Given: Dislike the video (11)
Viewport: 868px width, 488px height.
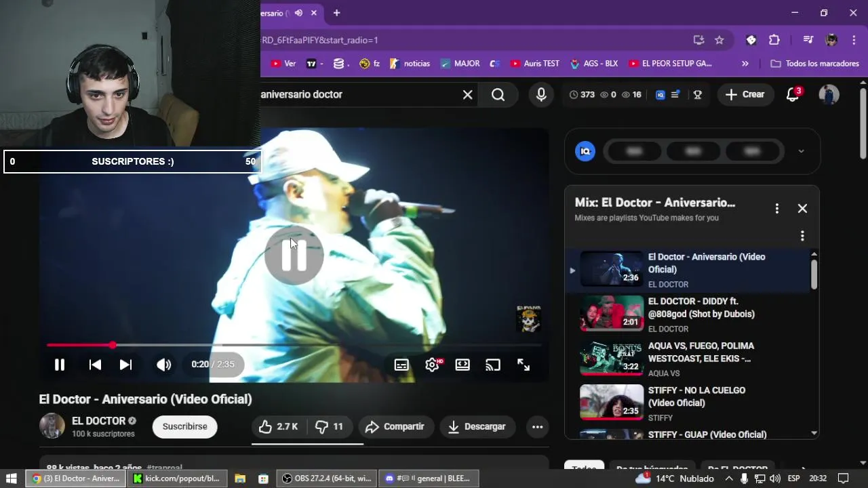Looking at the screenshot, I should pyautogui.click(x=330, y=426).
